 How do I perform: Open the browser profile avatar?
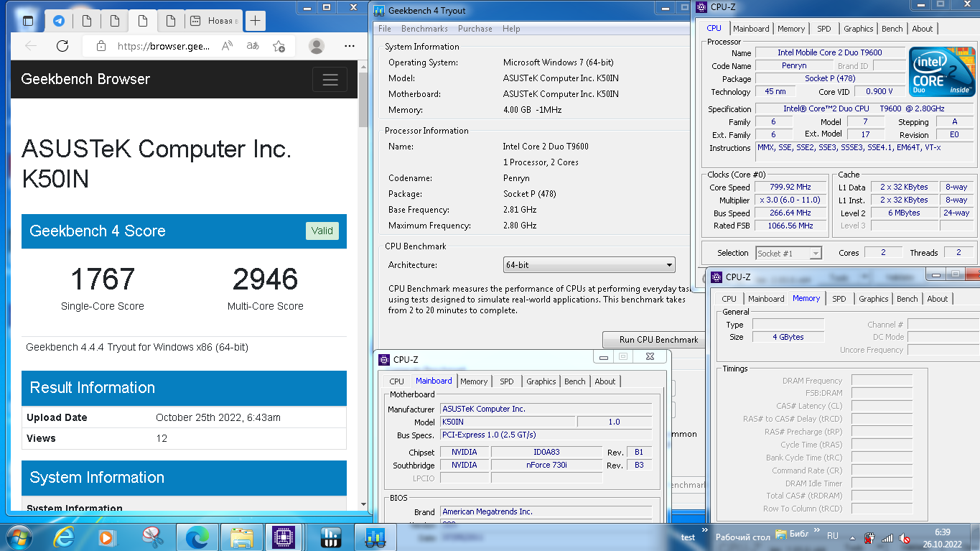click(316, 46)
